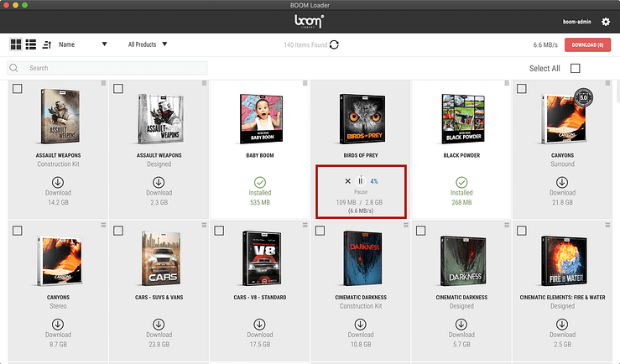Image resolution: width=620 pixels, height=364 pixels.
Task: Open Assault Weapons Construction Kit card menu
Action: 103,83
